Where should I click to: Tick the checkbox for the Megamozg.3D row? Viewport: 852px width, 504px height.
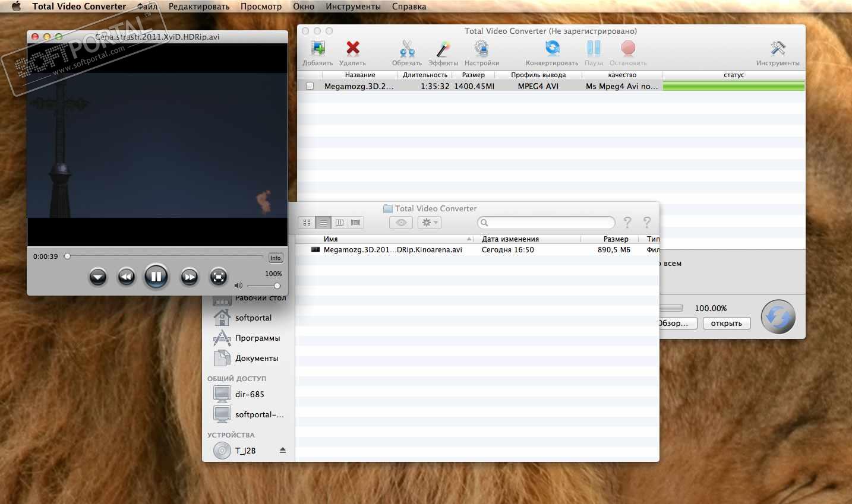tap(310, 86)
